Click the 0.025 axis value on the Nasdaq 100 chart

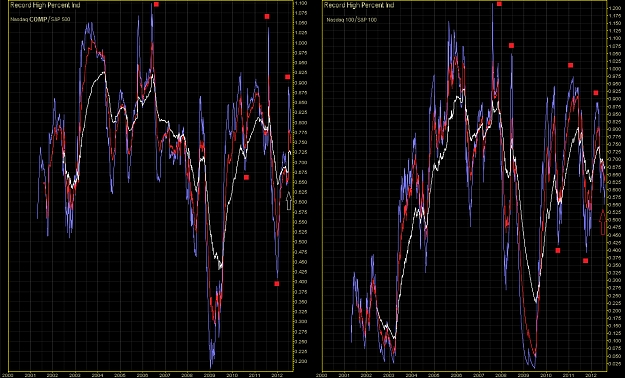(615, 364)
